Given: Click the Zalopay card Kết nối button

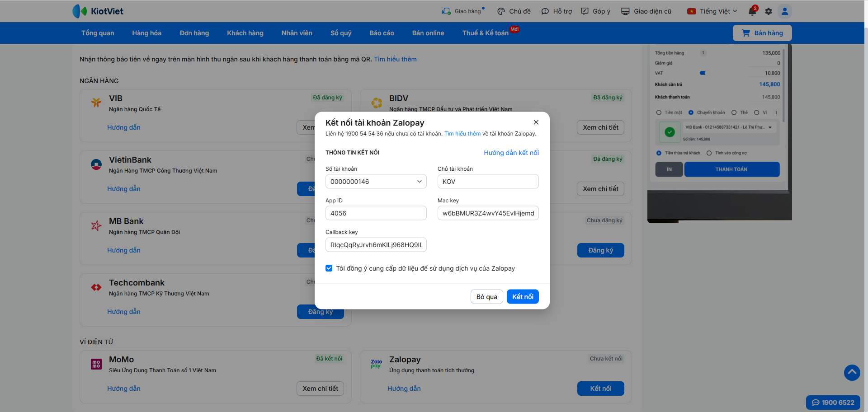Looking at the screenshot, I should [600, 389].
